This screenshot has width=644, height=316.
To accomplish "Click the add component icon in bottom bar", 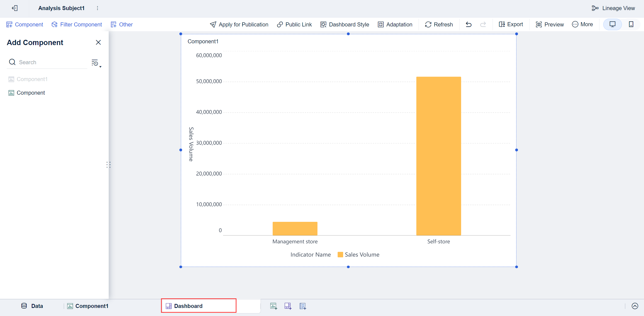I will pyautogui.click(x=273, y=306).
